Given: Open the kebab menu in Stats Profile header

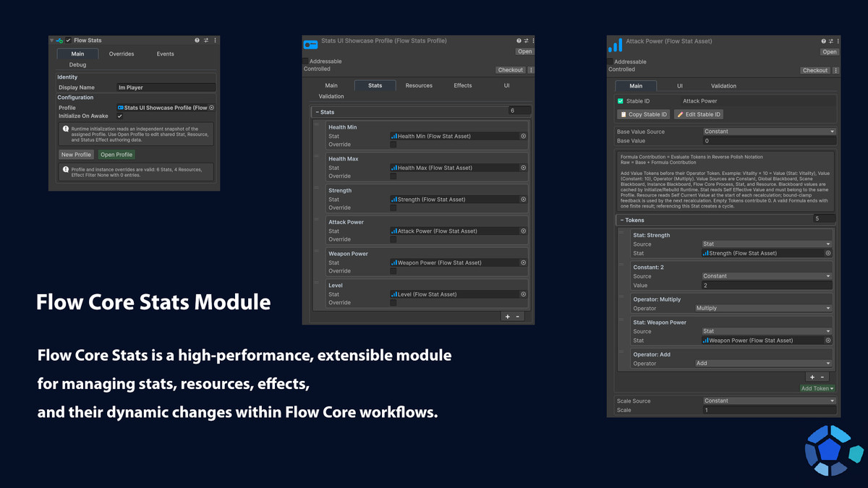Looking at the screenshot, I should [533, 41].
